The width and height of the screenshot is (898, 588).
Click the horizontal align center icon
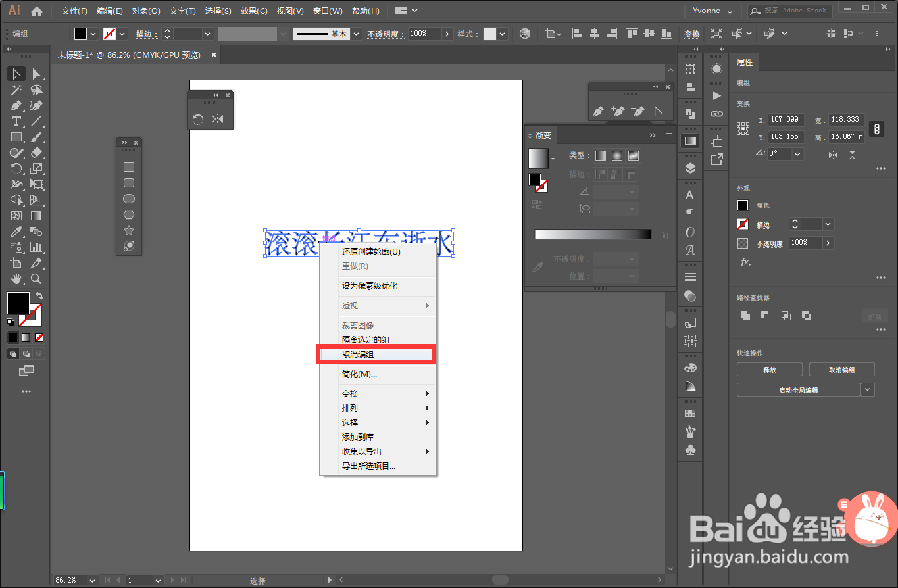tap(595, 34)
